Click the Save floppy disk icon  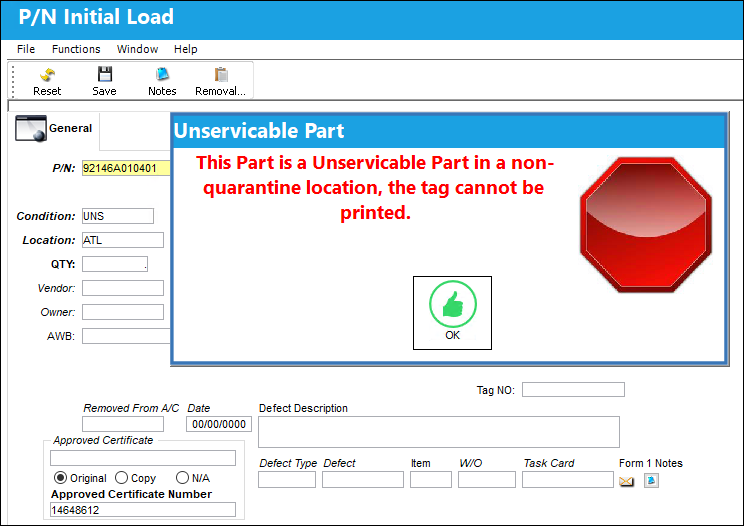click(104, 74)
